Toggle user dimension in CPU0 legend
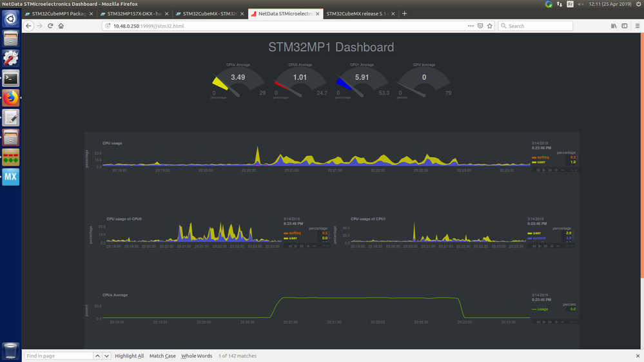Image resolution: width=644 pixels, height=362 pixels. coord(290,238)
